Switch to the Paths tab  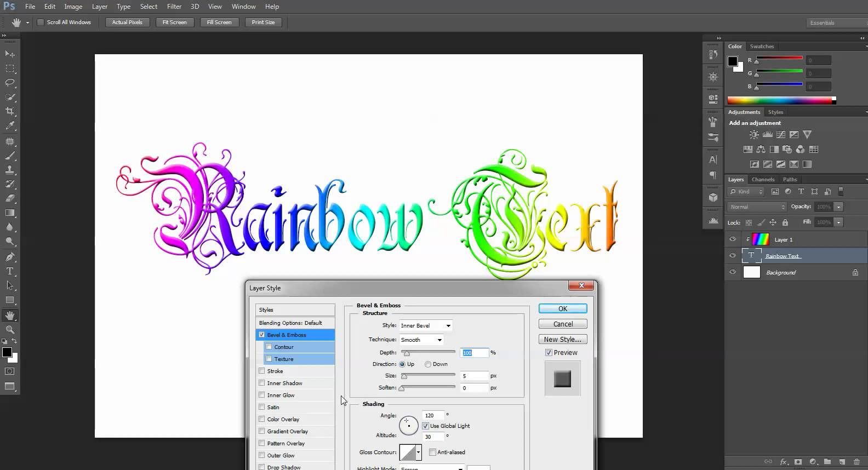[790, 180]
